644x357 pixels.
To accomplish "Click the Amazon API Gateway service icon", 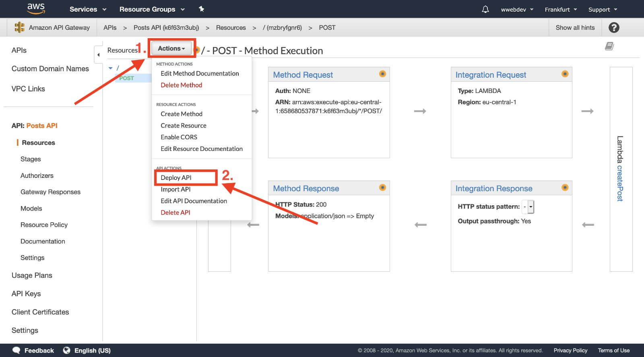I will click(19, 27).
